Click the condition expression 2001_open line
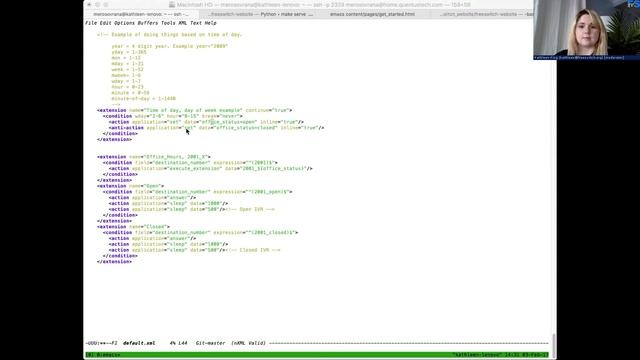 (197, 192)
